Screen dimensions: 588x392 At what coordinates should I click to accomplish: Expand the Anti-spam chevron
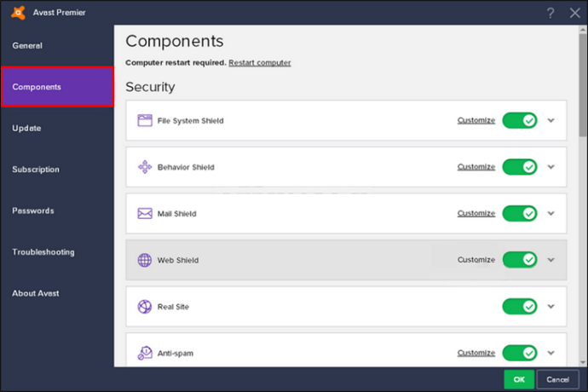(551, 353)
